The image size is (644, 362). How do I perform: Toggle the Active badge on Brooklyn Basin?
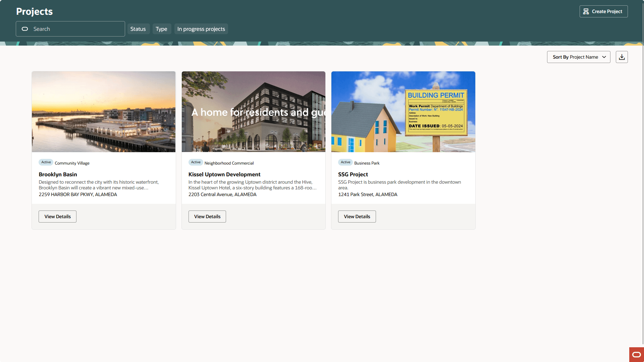[x=46, y=162]
